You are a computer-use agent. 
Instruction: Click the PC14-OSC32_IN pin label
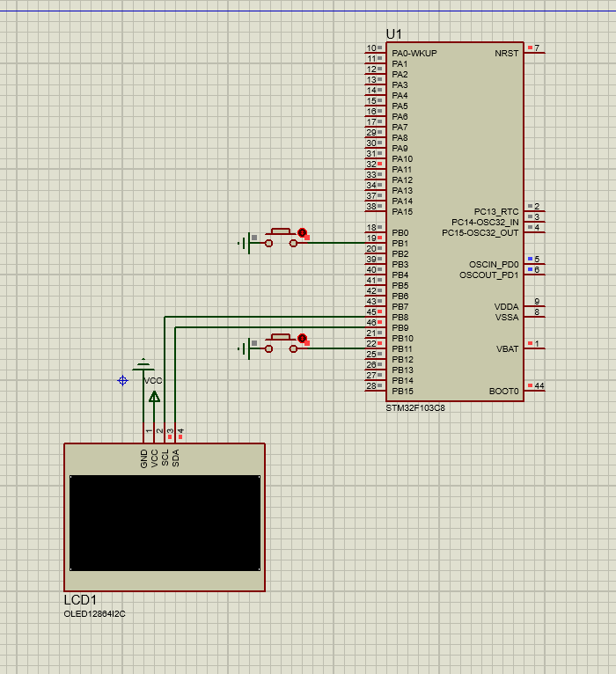coord(485,223)
